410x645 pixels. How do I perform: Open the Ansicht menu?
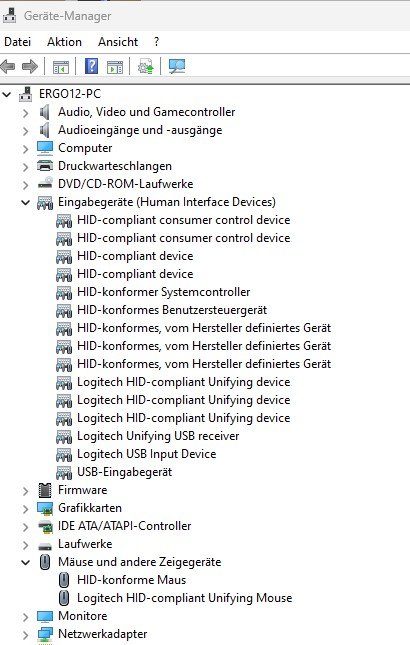click(x=118, y=42)
